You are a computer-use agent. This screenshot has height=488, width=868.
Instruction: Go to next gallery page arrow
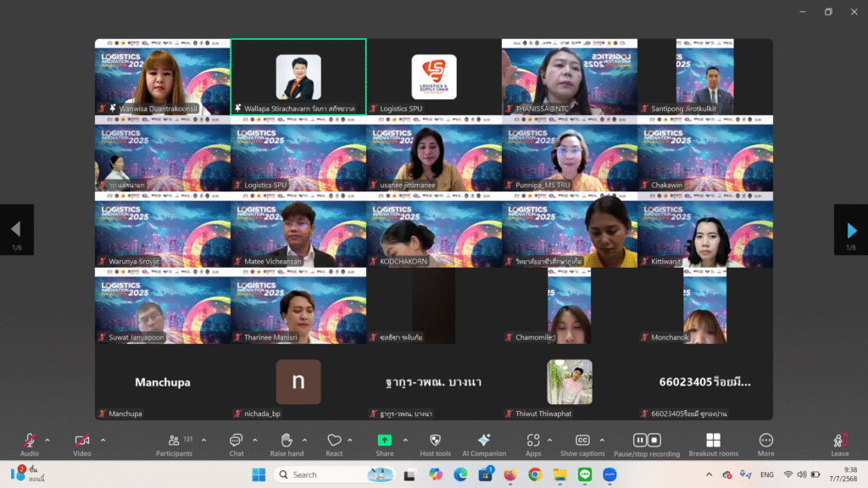click(x=851, y=230)
